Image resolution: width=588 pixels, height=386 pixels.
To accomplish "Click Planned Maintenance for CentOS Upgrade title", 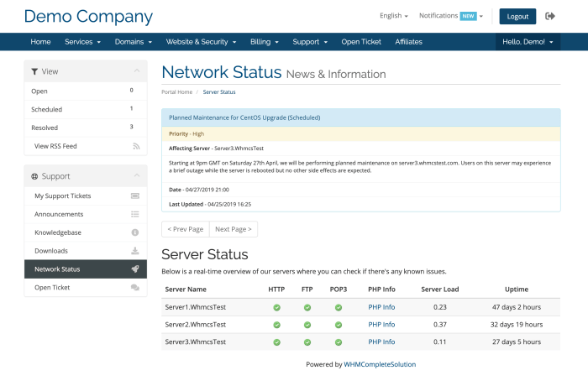I will tap(244, 117).
